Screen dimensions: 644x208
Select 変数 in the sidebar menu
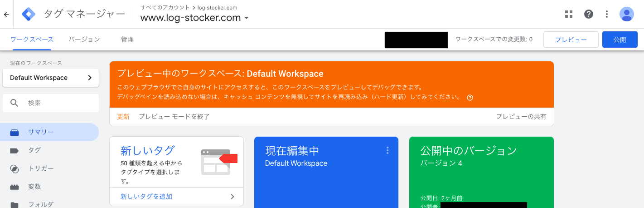tap(49, 187)
